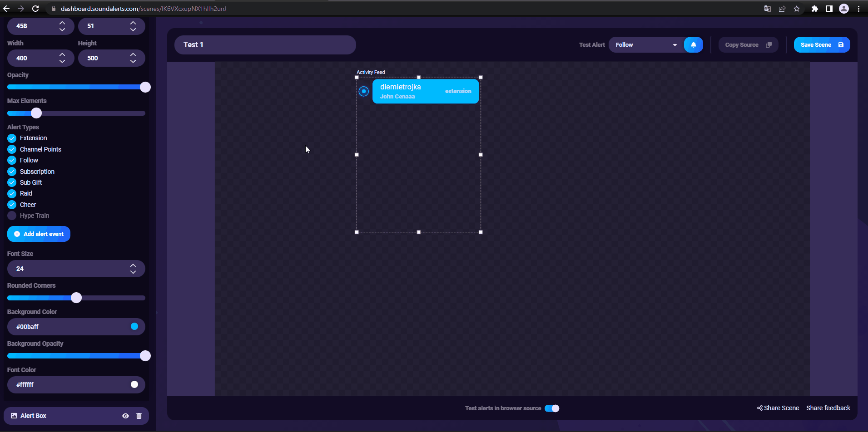Decrease the Width value with down arrow
This screenshot has width=868, height=432.
pos(62,61)
